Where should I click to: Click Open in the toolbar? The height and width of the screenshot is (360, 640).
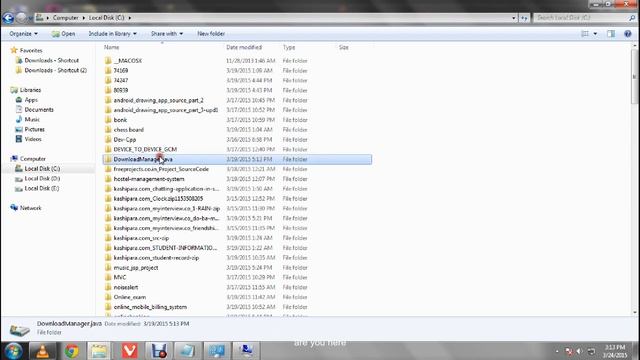click(63, 34)
